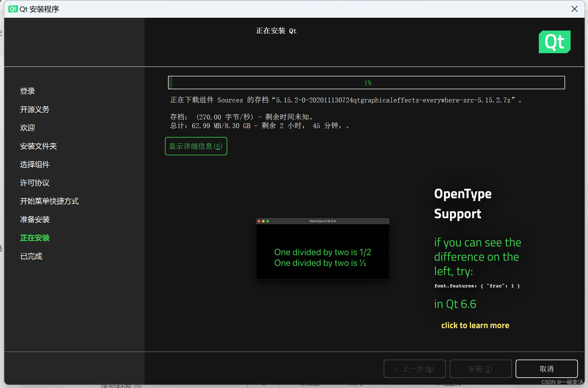Click the 1% download progress bar
The image size is (588, 388).
[367, 83]
